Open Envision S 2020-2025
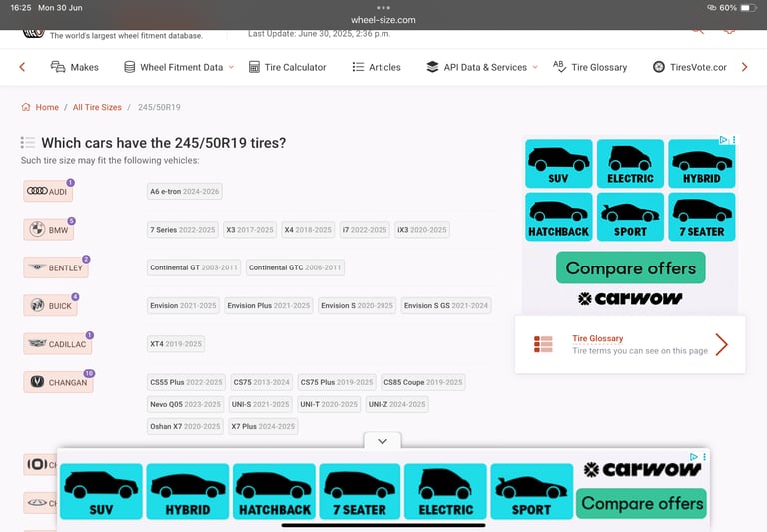 click(x=357, y=305)
